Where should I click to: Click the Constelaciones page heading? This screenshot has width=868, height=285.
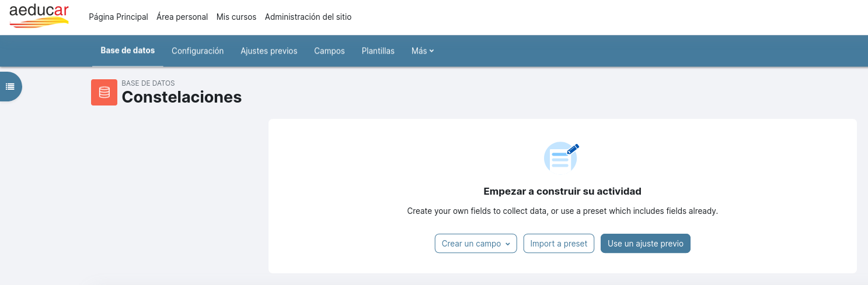pos(182,97)
